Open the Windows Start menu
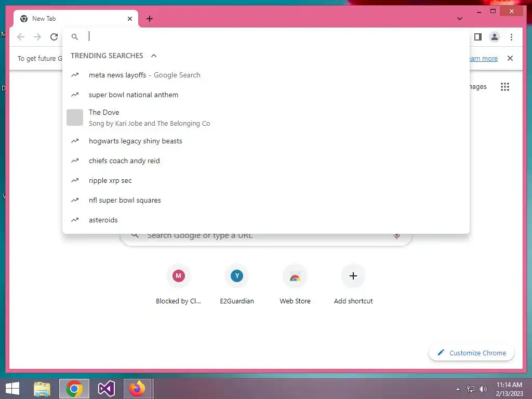The width and height of the screenshot is (532, 399). click(12, 389)
